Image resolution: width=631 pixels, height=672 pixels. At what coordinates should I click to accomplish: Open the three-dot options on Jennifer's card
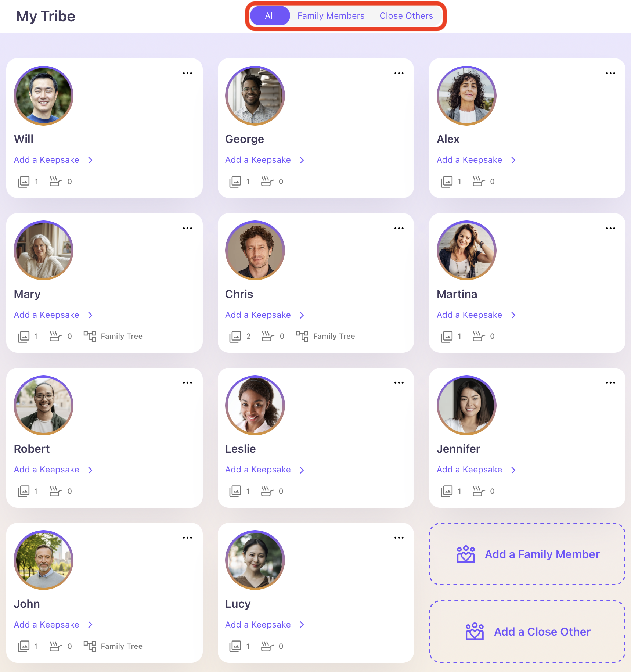(610, 383)
